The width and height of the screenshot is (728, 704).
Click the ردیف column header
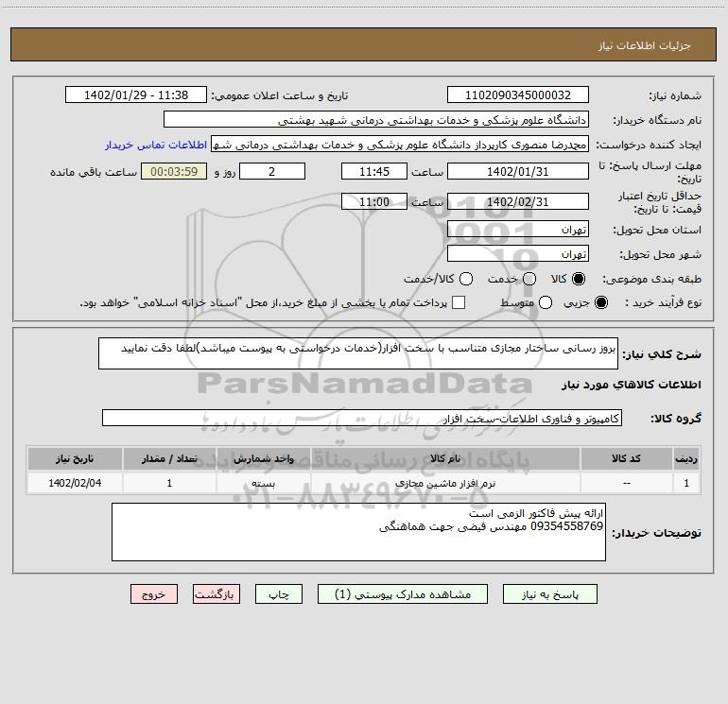(686, 458)
